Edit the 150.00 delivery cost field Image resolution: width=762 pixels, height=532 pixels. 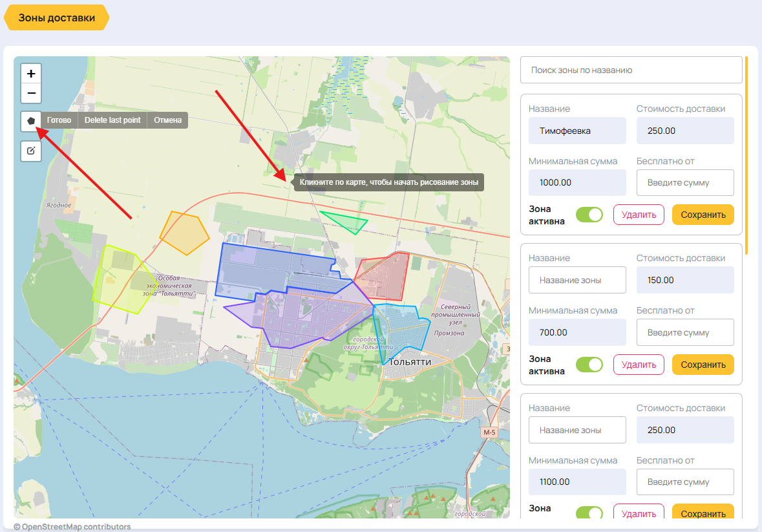tap(685, 280)
